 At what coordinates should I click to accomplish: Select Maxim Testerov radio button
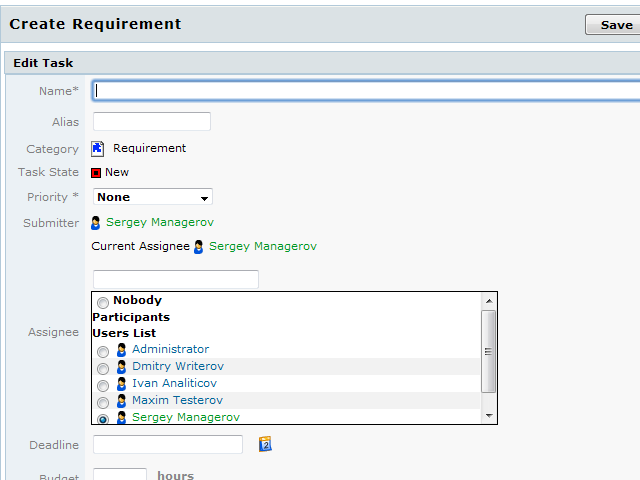click(103, 403)
